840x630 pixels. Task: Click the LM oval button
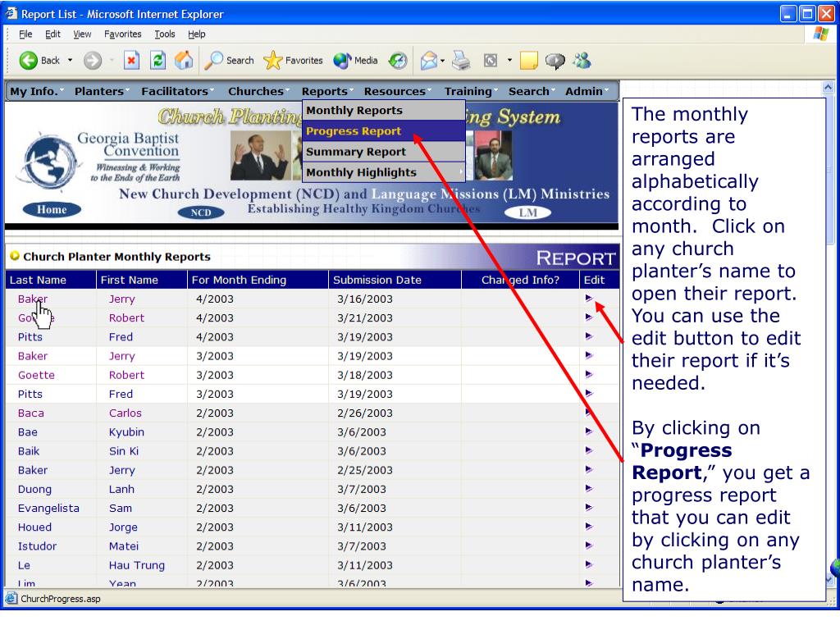[527, 212]
